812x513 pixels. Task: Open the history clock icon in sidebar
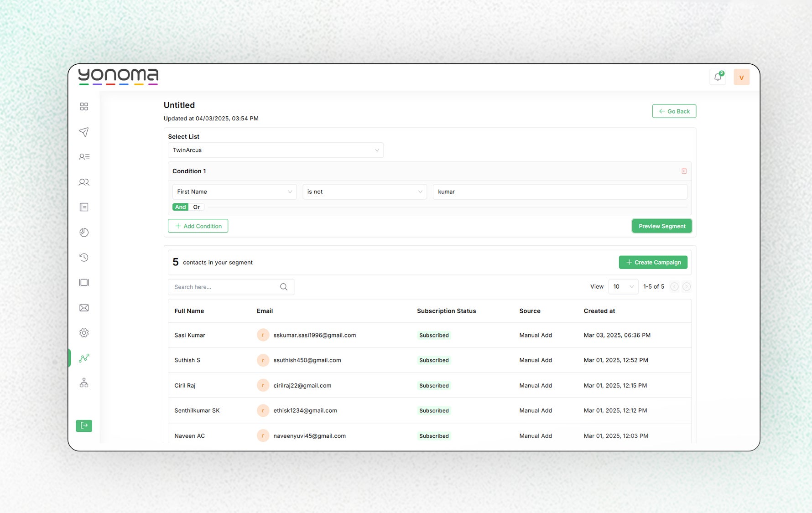tap(84, 257)
